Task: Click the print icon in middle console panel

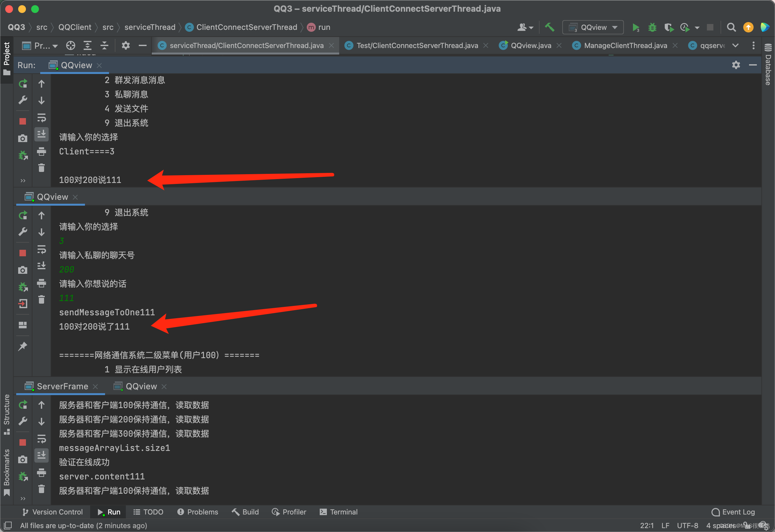Action: 42,283
